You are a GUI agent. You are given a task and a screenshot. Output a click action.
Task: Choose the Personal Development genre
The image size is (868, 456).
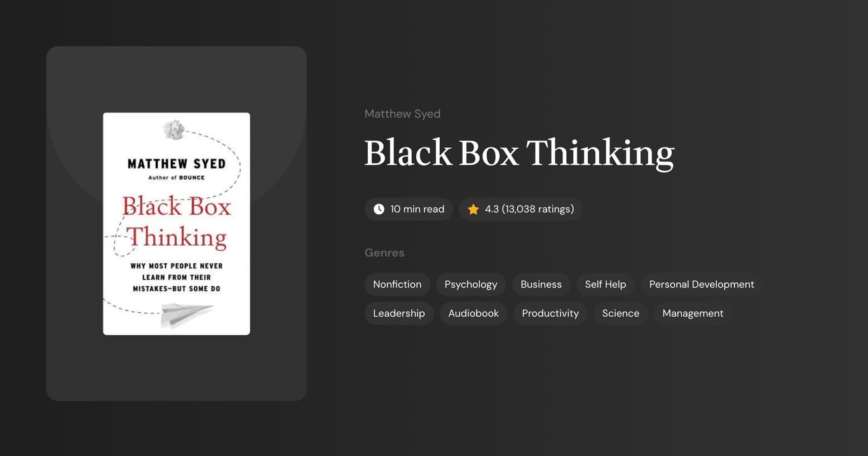tap(702, 284)
